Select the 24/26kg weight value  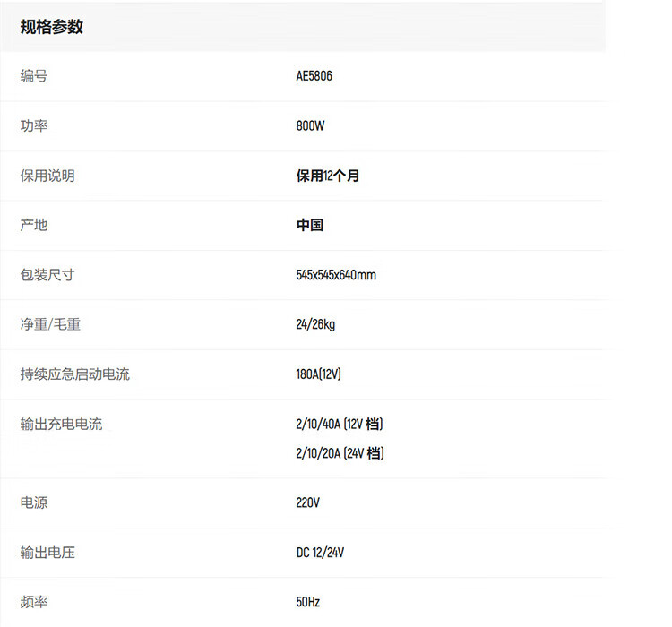click(x=315, y=324)
